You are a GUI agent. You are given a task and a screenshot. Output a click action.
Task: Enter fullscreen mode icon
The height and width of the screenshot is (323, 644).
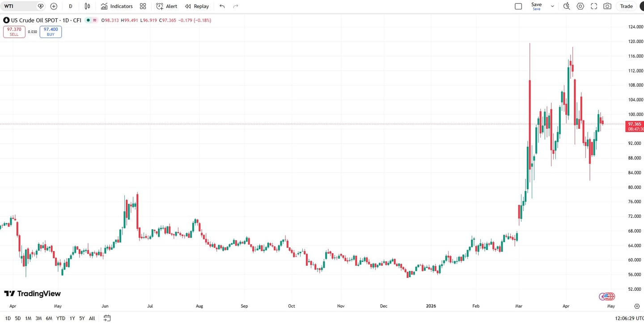pyautogui.click(x=594, y=6)
